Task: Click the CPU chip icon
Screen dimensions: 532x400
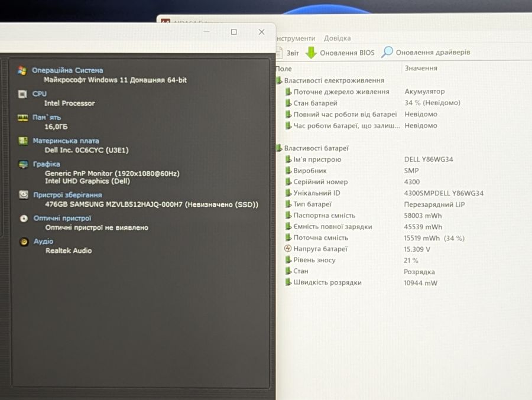Action: pyautogui.click(x=22, y=94)
